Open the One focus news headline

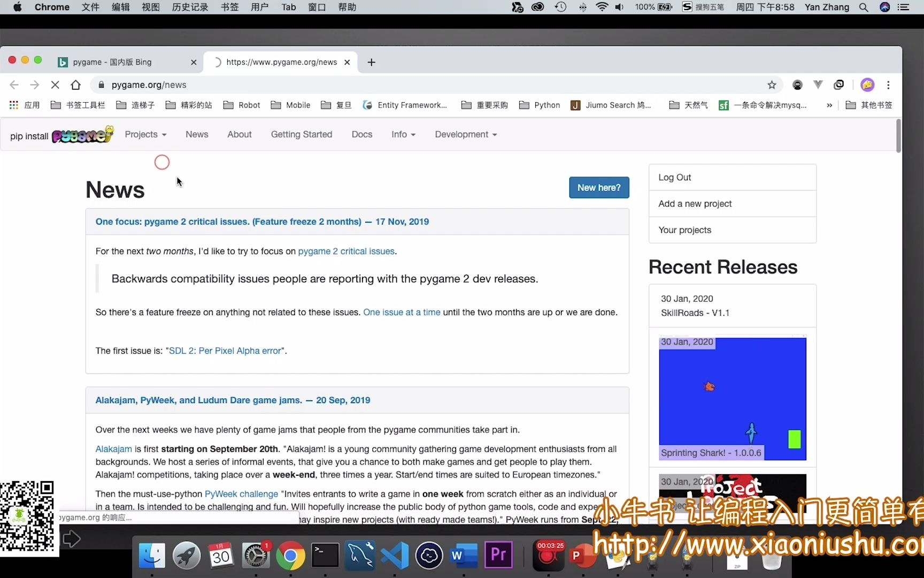[262, 222]
